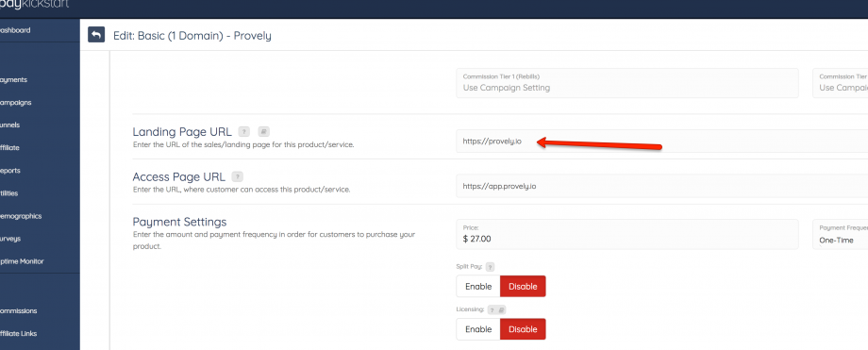Open Demographics in the sidebar
This screenshot has height=350, width=868.
pos(21,216)
